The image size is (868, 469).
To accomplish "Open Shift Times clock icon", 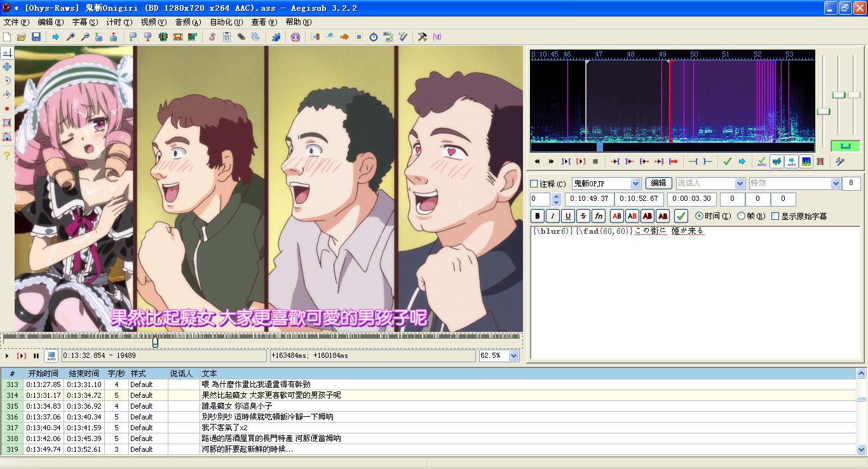I will coord(374,37).
